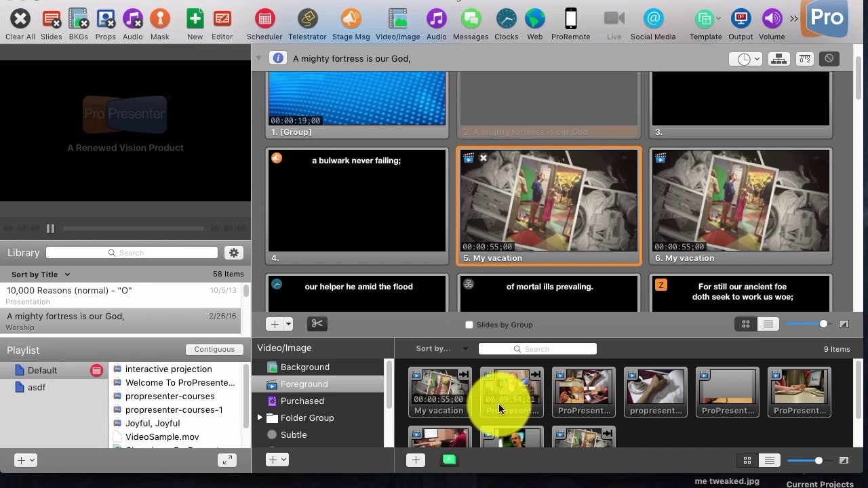Open the Volume control
This screenshot has width=868, height=488.
(772, 24)
